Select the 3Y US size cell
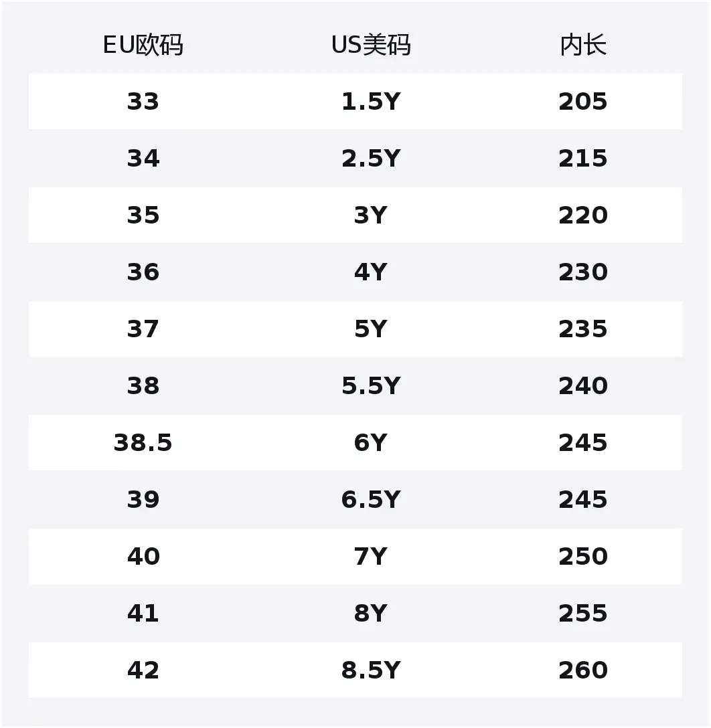The image size is (711, 728). pyautogui.click(x=370, y=215)
